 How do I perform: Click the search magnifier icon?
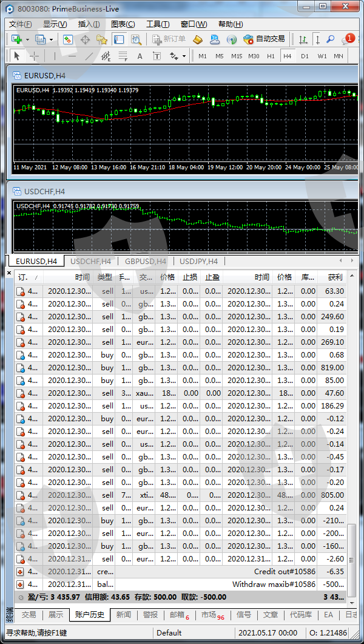(x=331, y=39)
